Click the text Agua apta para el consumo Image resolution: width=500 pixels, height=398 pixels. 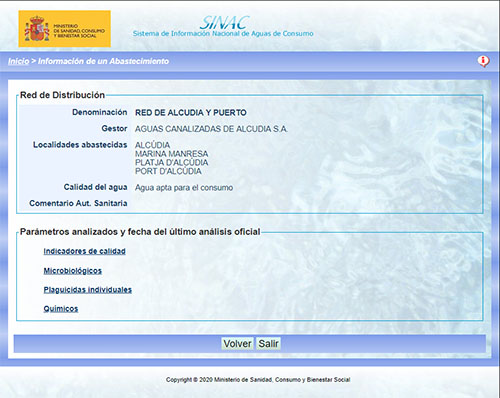184,188
